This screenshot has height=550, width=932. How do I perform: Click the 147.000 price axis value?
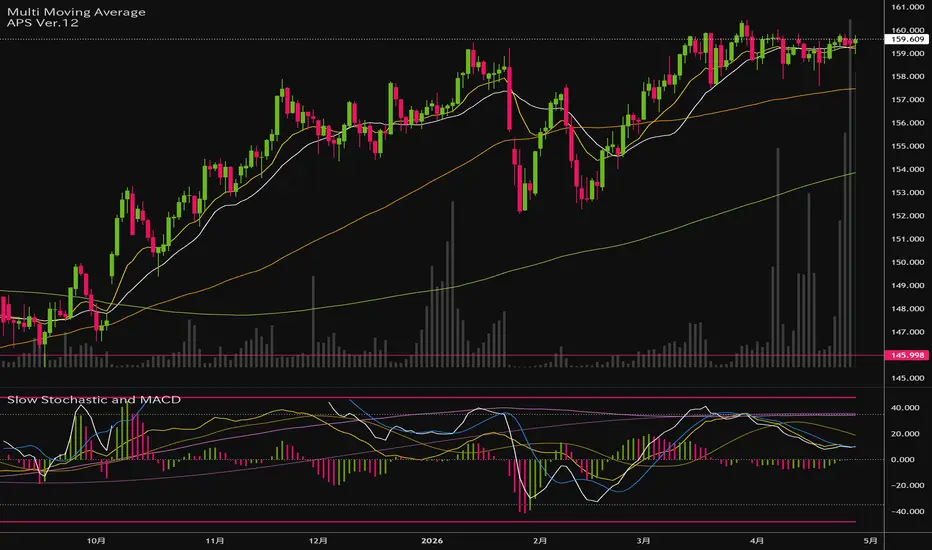pyautogui.click(x=908, y=332)
